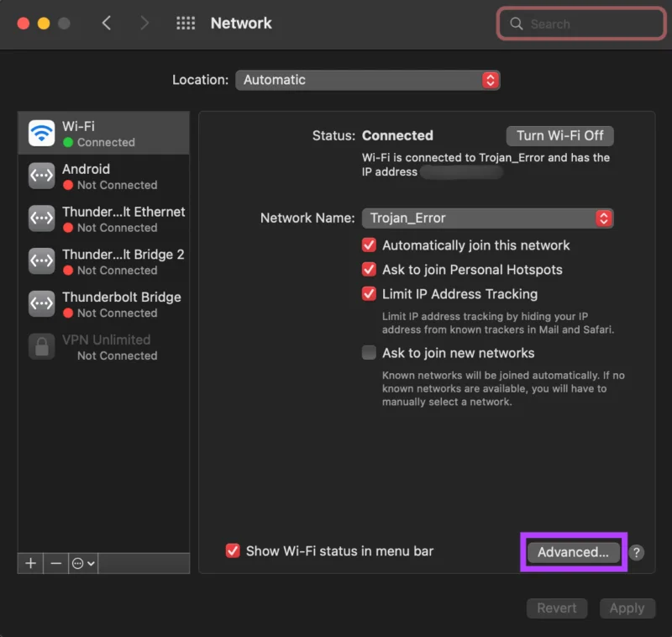Click the VPN Unlimited lock icon
The height and width of the screenshot is (637, 672).
[x=41, y=346]
